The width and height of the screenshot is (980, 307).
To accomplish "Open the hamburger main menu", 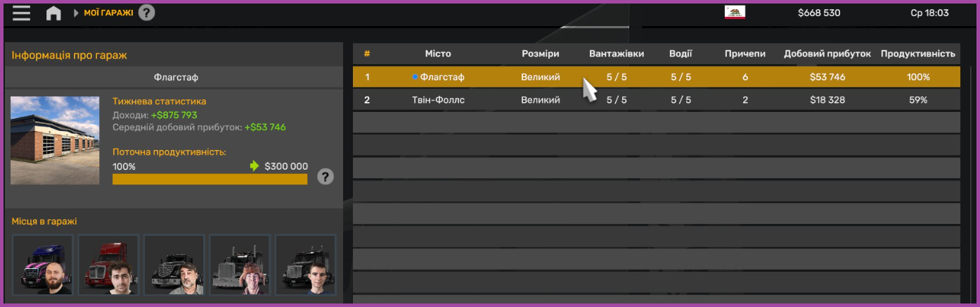I will tap(21, 13).
